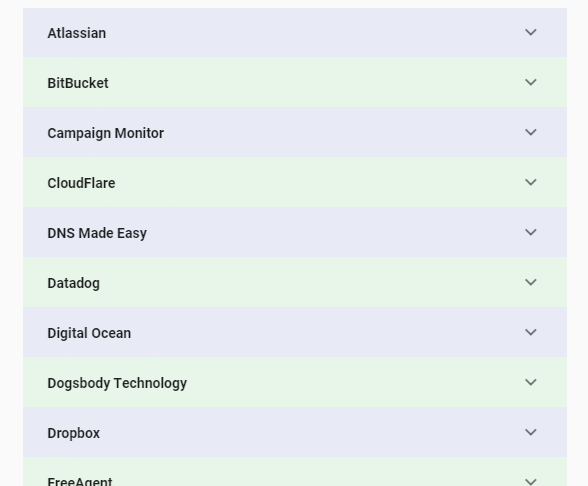Image resolution: width=588 pixels, height=486 pixels.
Task: Click the Datadog down-arrow icon
Action: [x=531, y=282]
